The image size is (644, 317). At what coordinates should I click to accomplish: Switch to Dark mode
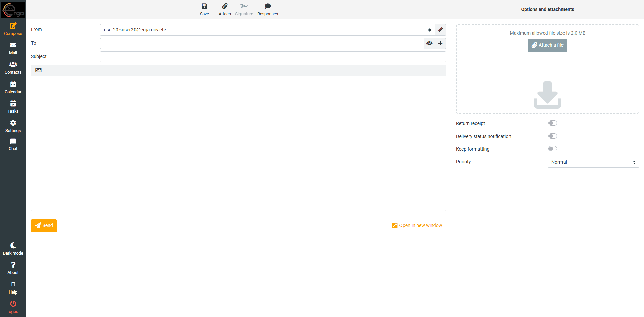[13, 249]
